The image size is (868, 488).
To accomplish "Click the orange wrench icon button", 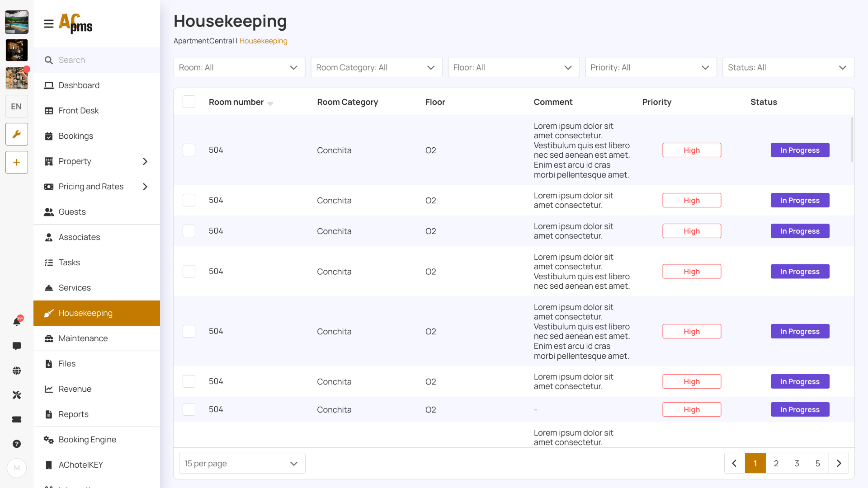I will coord(17,134).
